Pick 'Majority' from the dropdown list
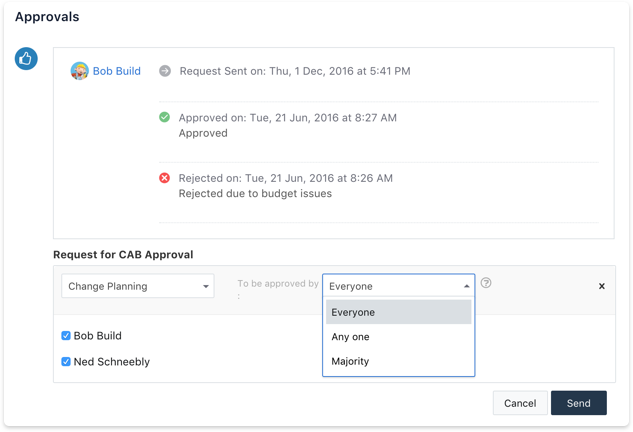Image resolution: width=633 pixels, height=432 pixels. pos(398,361)
